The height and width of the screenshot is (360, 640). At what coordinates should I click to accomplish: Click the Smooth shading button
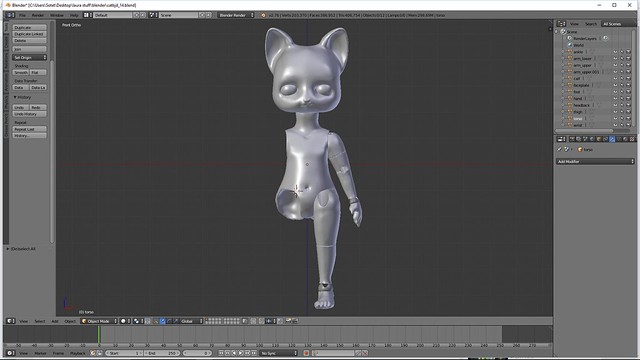tap(20, 72)
